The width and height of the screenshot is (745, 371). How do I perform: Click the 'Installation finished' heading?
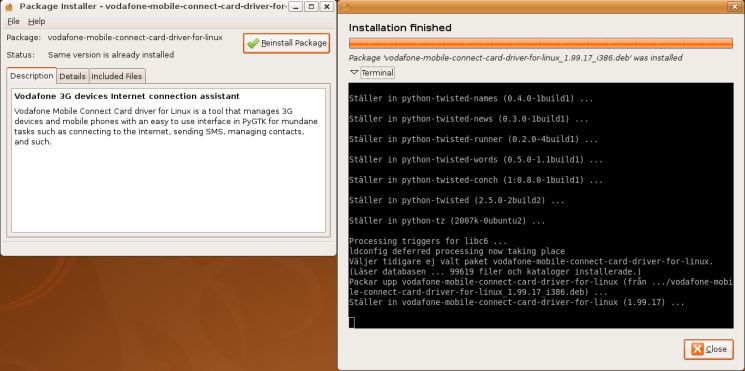coord(400,28)
